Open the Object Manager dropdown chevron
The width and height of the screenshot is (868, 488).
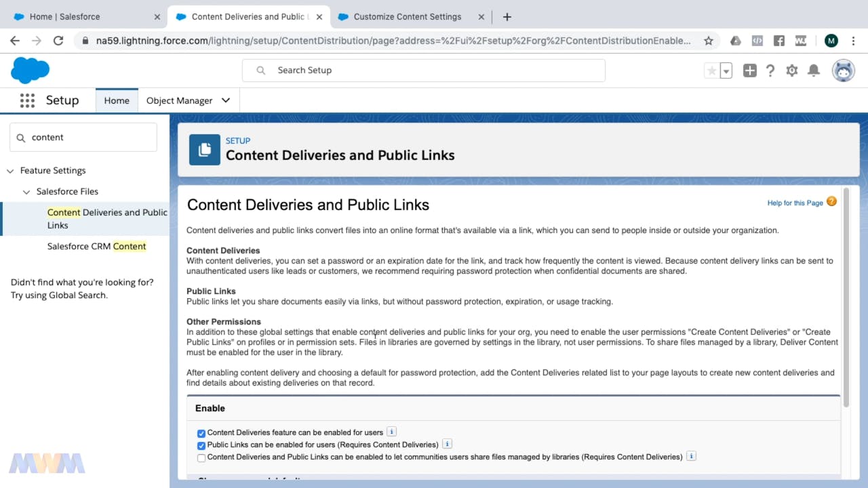click(226, 100)
